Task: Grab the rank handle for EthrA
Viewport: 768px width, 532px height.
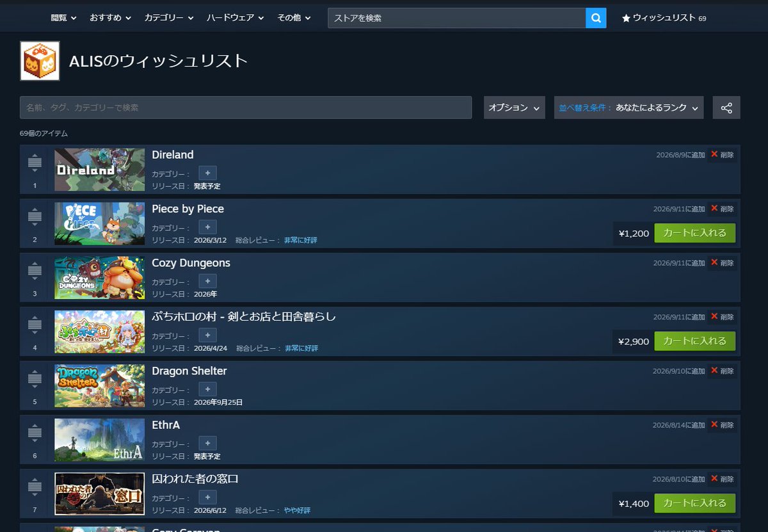Action: coord(35,434)
